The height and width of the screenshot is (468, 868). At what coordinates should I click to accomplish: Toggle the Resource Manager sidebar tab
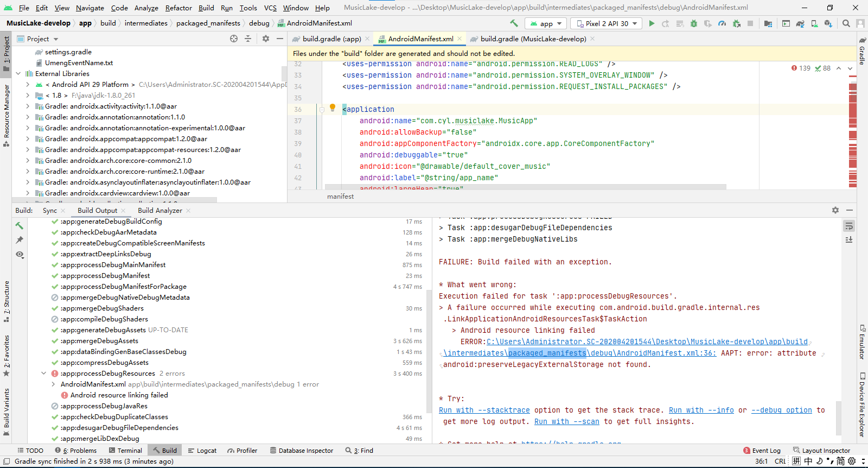6,115
